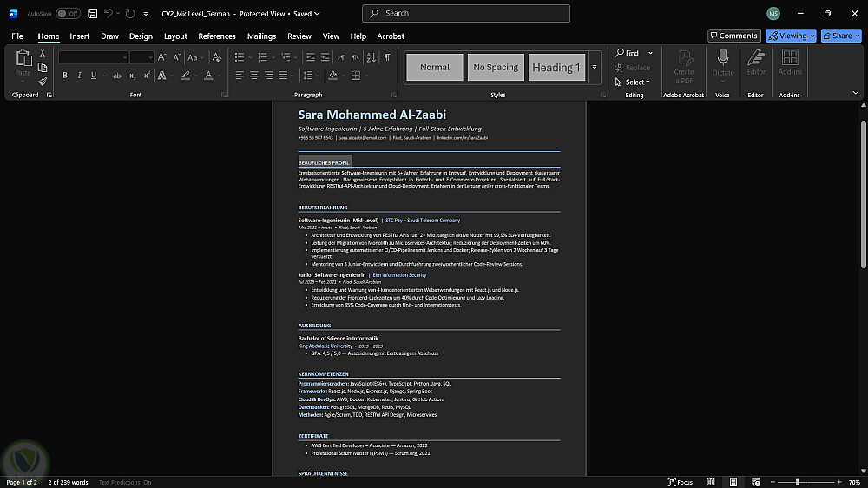Expand the Styles gallery
868x488 pixels.
[595, 68]
